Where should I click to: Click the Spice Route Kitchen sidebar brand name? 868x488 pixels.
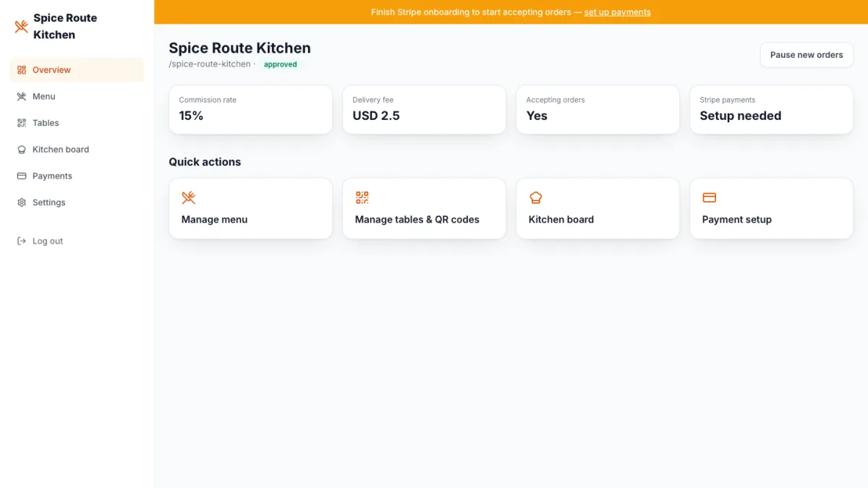click(65, 26)
